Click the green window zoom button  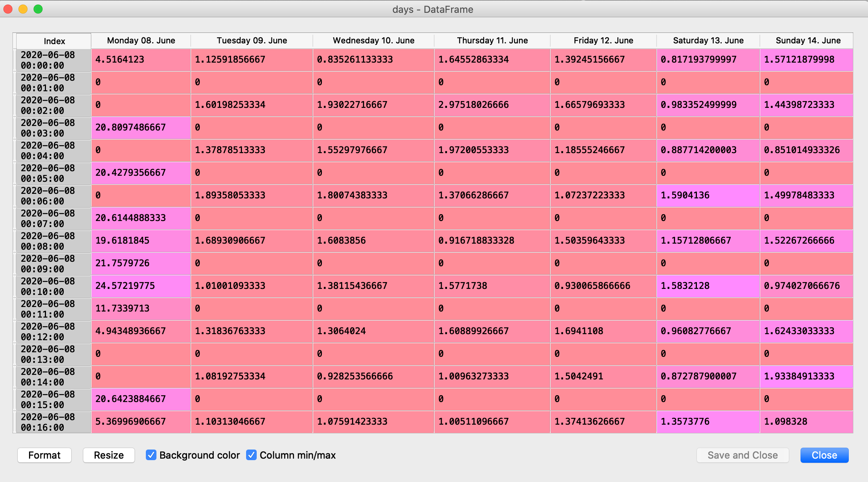38,9
